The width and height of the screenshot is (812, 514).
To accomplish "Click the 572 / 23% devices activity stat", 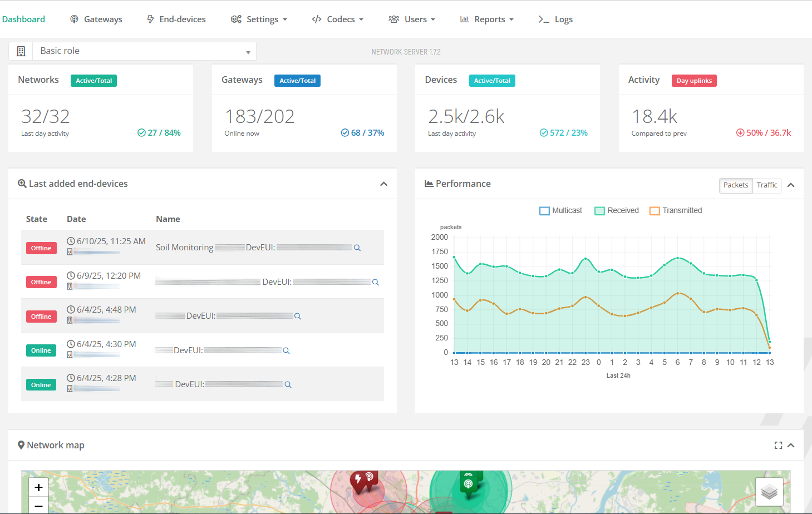I will pyautogui.click(x=564, y=132).
